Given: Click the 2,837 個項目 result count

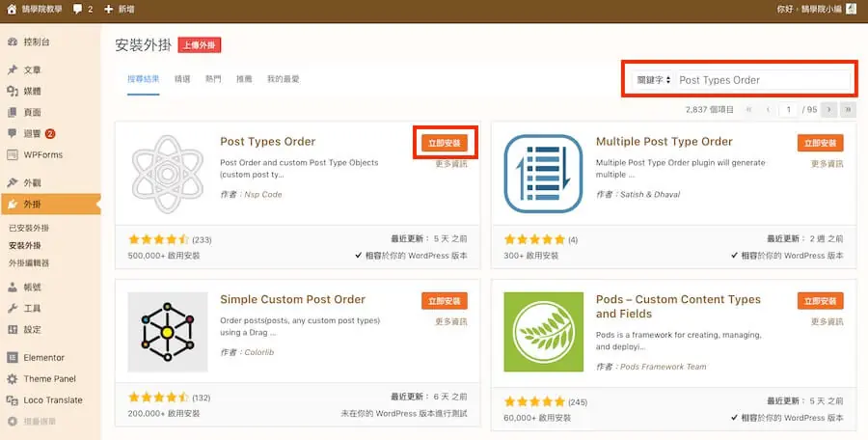Looking at the screenshot, I should point(710,109).
